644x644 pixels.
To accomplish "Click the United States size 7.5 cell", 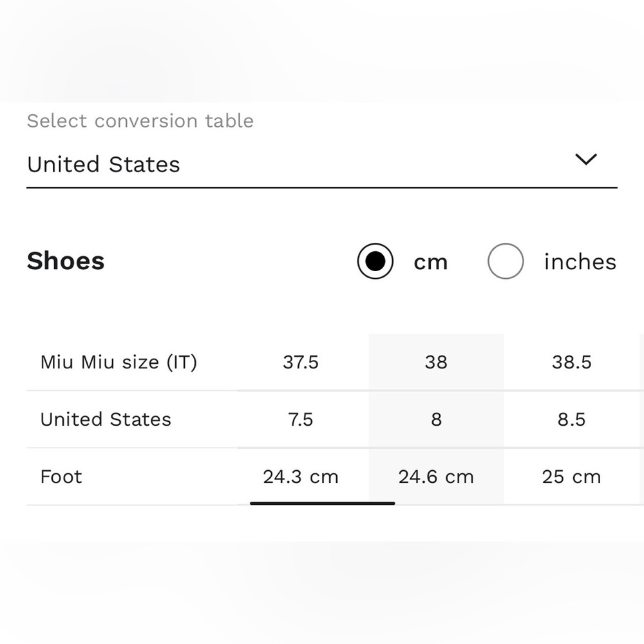I will [301, 420].
